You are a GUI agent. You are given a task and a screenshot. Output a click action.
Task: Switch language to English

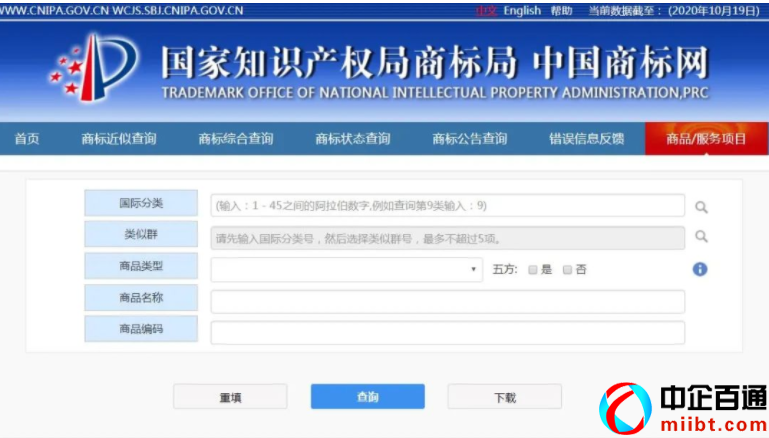pos(522,10)
